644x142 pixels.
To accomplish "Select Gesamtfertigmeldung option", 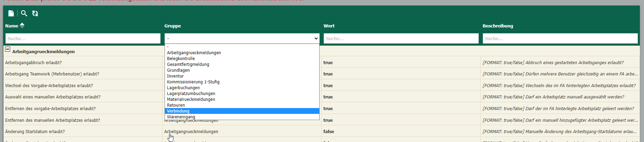I will pos(188,64).
